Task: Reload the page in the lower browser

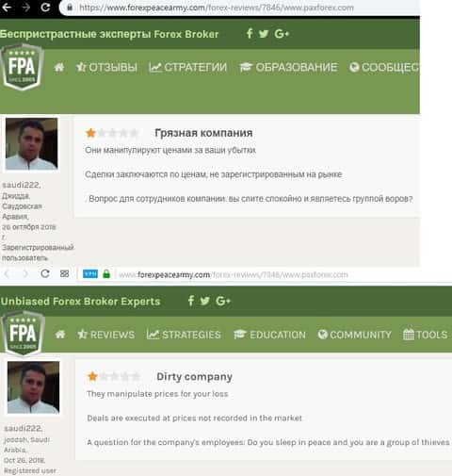Action: point(45,273)
